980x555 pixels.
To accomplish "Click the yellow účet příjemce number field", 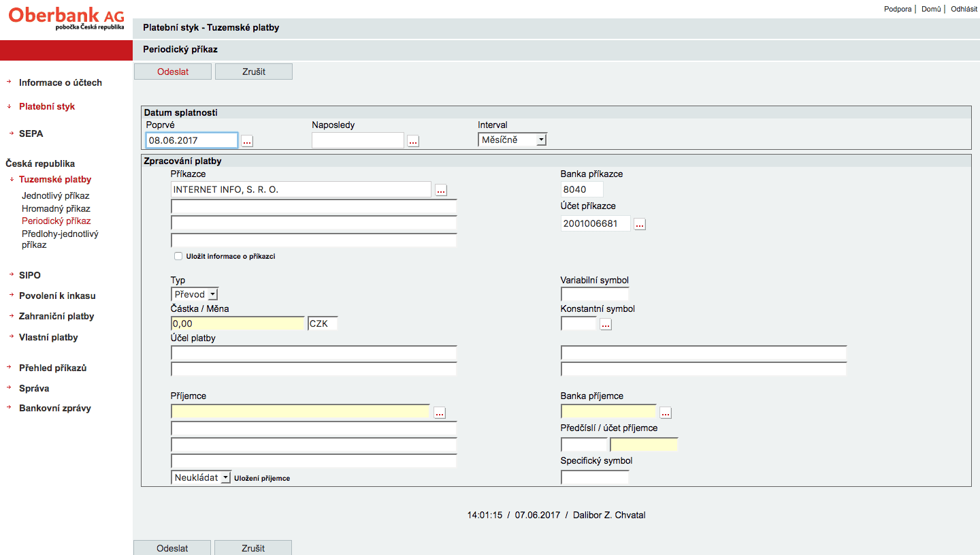I will pos(644,444).
